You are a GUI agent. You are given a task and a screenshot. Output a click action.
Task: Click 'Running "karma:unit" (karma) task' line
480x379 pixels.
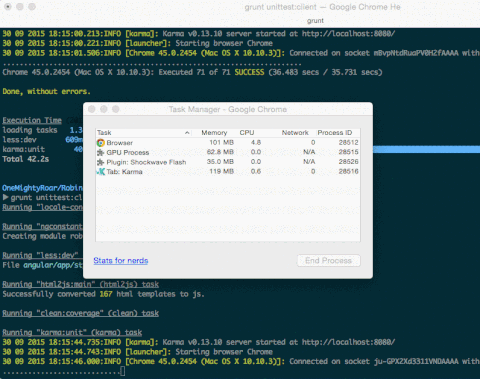pos(72,332)
